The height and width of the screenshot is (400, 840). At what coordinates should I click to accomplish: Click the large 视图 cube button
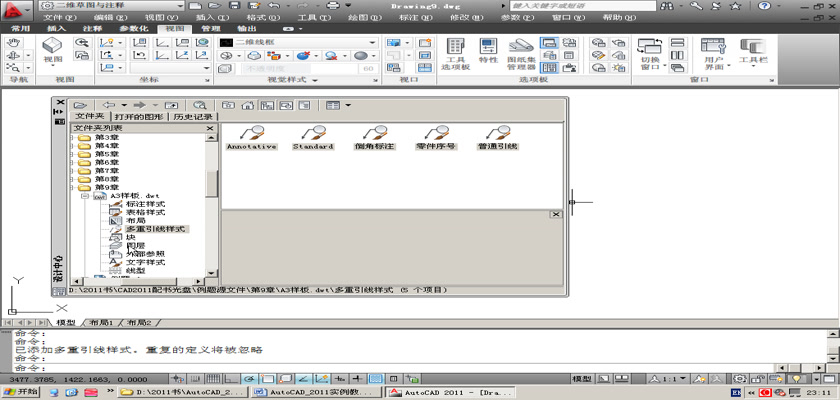coord(52,51)
